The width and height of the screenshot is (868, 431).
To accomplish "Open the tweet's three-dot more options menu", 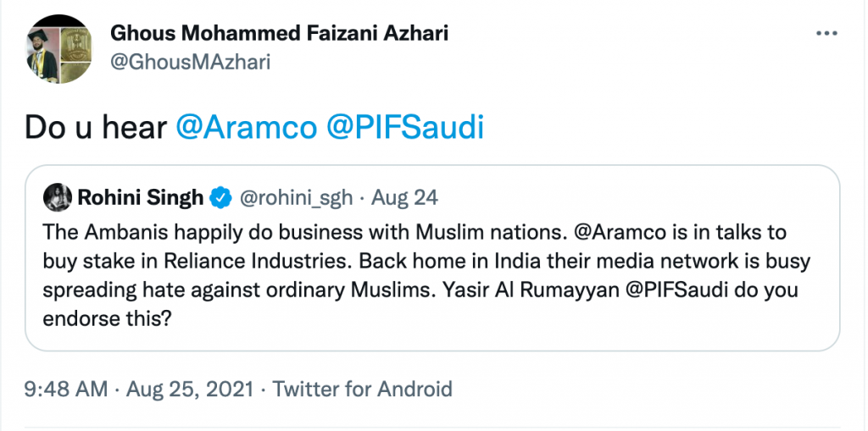I will click(826, 34).
